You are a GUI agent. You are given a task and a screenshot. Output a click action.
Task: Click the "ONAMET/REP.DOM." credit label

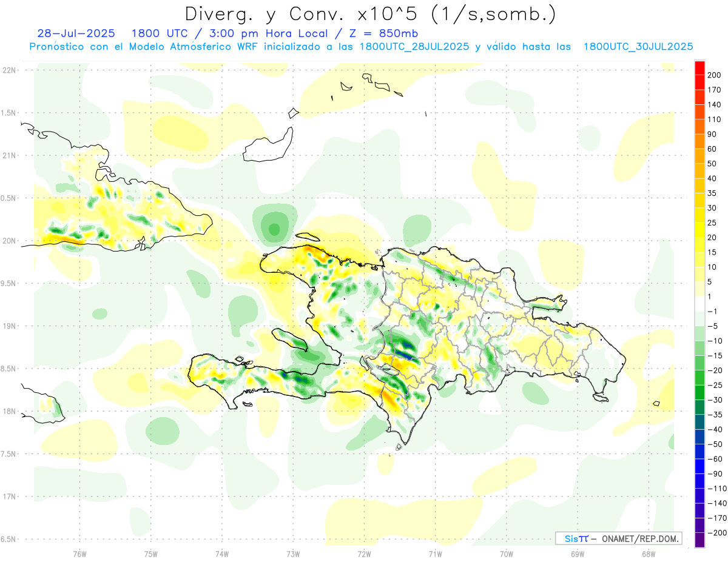tap(641, 538)
